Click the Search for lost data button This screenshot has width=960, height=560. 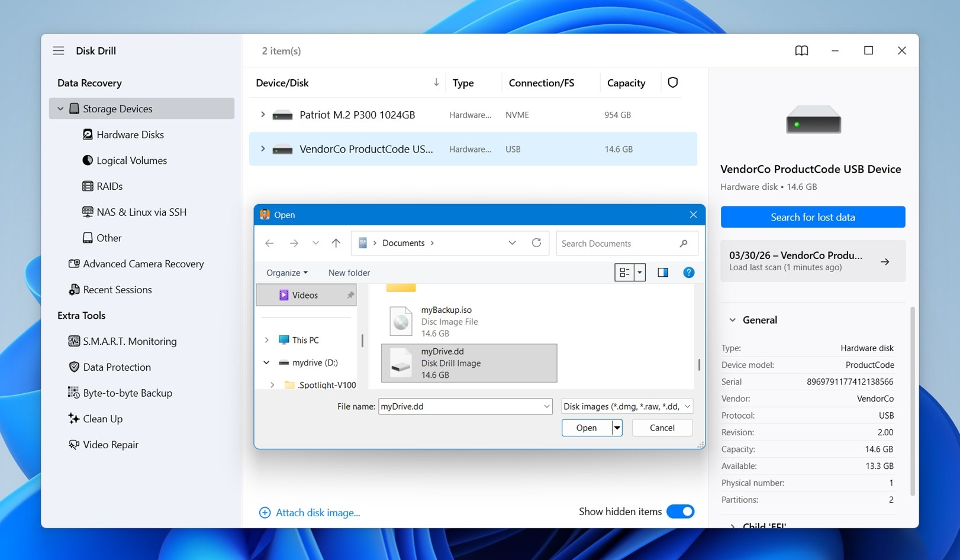813,217
